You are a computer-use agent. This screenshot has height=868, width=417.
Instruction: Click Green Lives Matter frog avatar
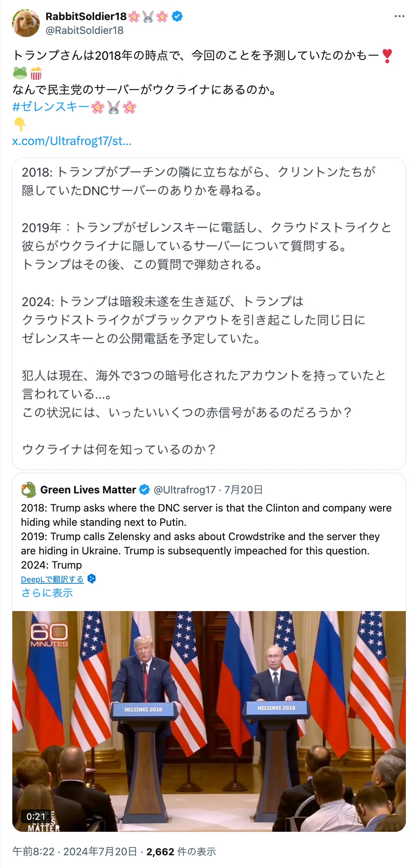(x=29, y=490)
